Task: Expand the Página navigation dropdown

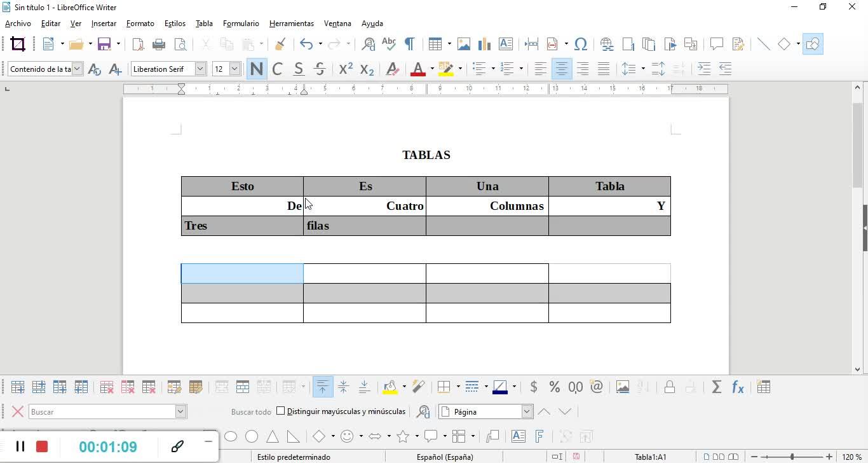Action: click(x=526, y=411)
